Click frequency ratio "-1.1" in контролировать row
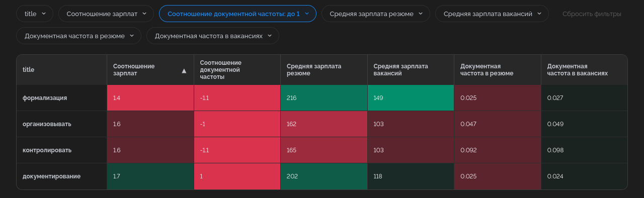This screenshot has height=198, width=644. [237, 150]
